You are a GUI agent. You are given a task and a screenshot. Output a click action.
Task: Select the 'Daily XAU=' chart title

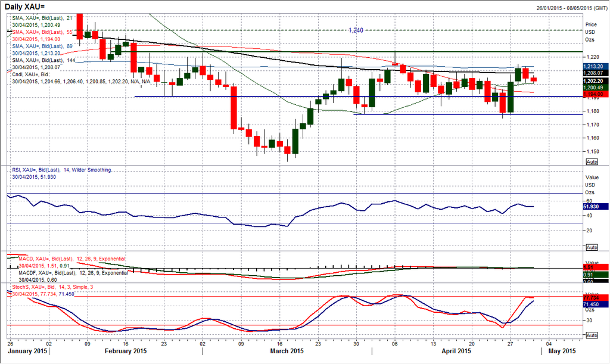tap(24, 7)
